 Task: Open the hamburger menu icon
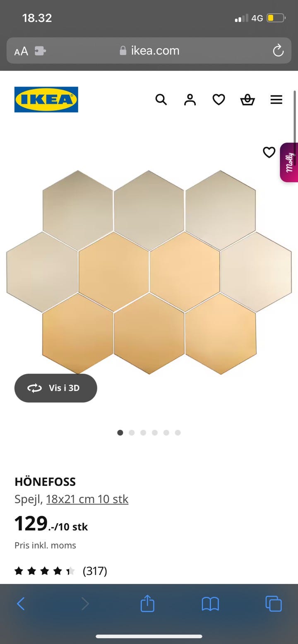276,100
